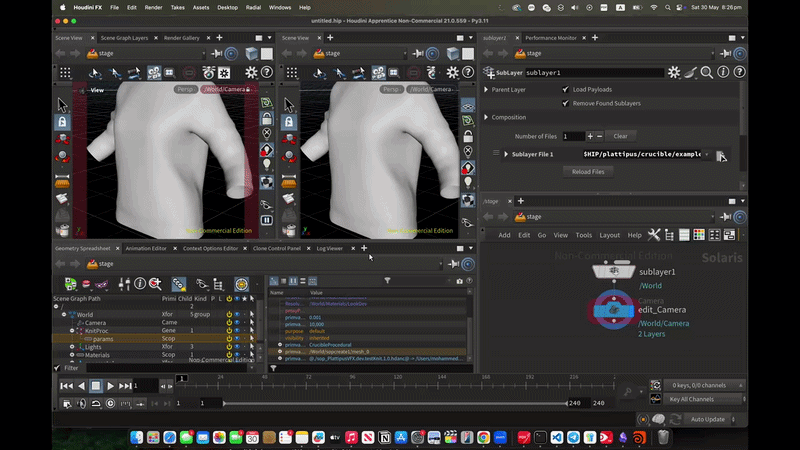Increase Number of Files with plus button
The height and width of the screenshot is (450, 800).
coord(590,136)
